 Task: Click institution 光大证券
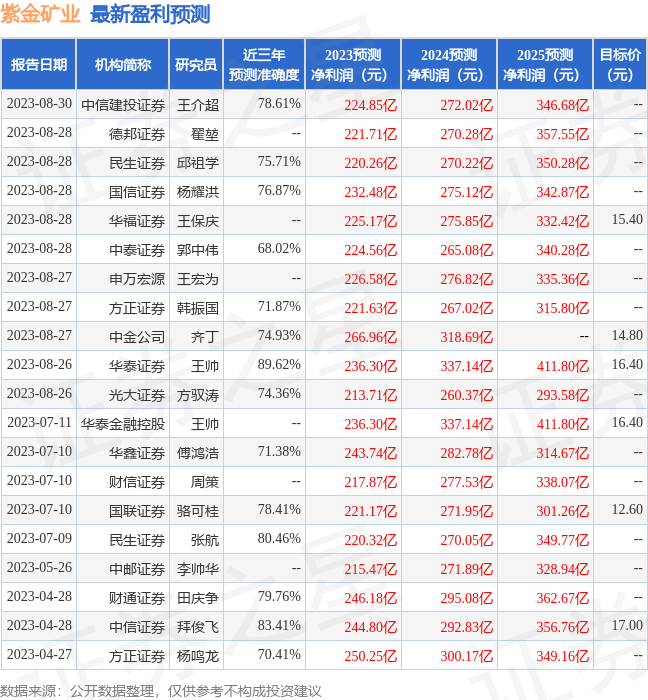coord(137,395)
